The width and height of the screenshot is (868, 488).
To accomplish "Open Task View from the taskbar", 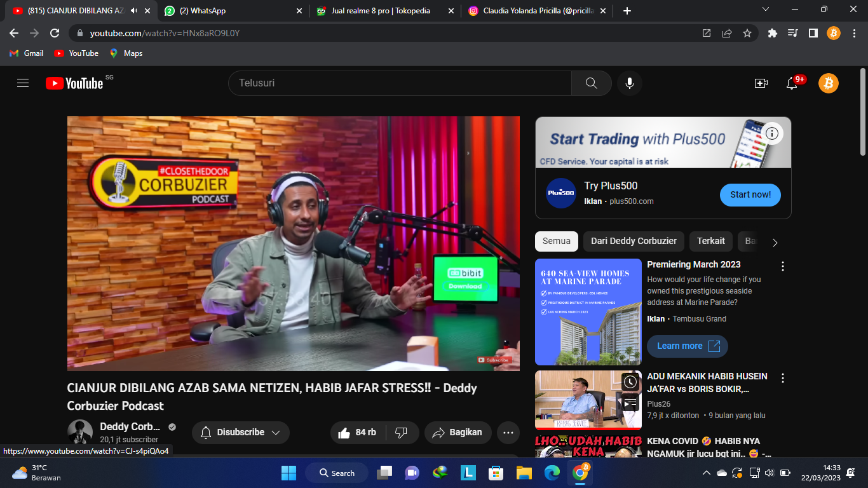I will [x=384, y=473].
